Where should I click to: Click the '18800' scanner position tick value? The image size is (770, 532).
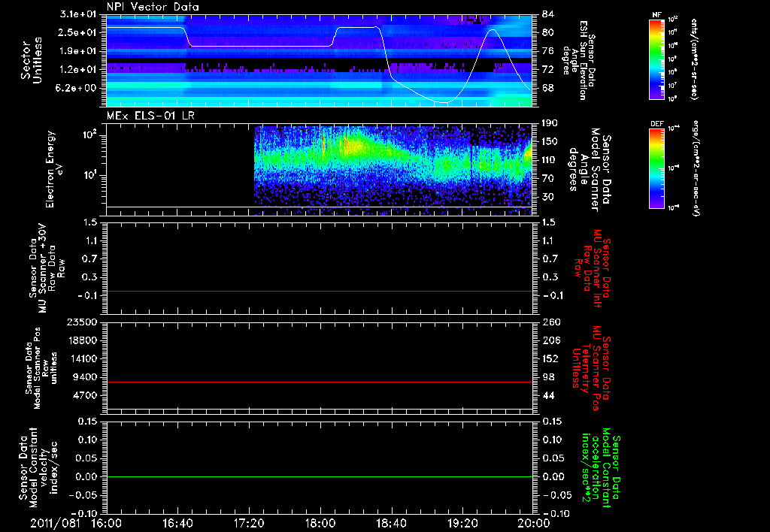pos(81,340)
